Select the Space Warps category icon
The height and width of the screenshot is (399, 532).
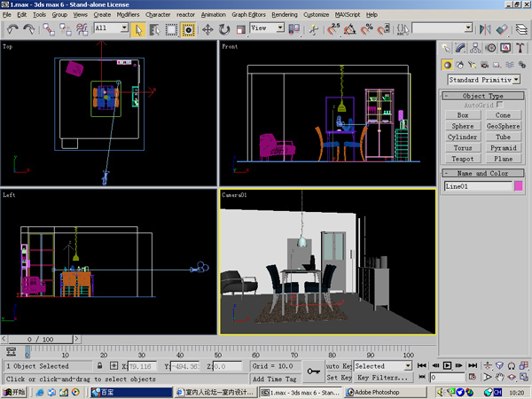pyautogui.click(x=509, y=65)
